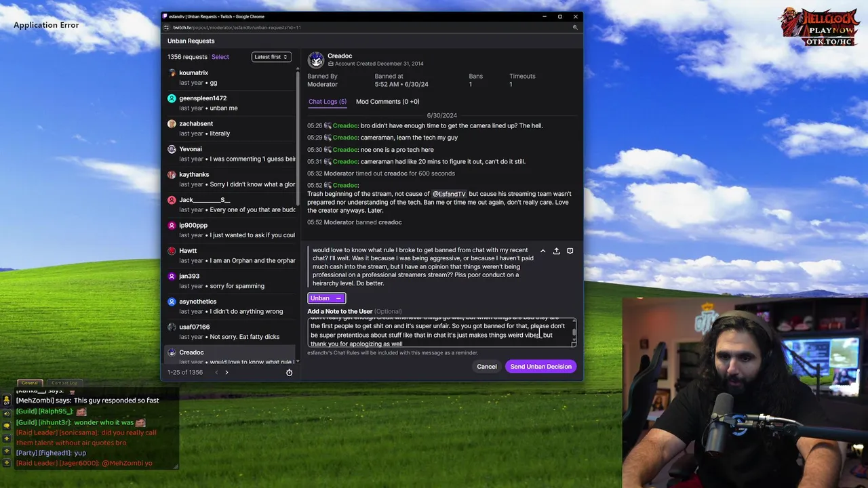Image resolution: width=868 pixels, height=488 pixels.
Task: Click the Twitch favicon in the Chrome title bar
Action: [165, 16]
